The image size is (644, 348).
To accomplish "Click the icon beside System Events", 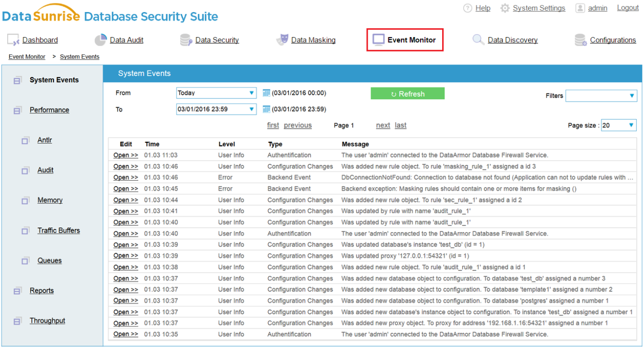I will (17, 81).
